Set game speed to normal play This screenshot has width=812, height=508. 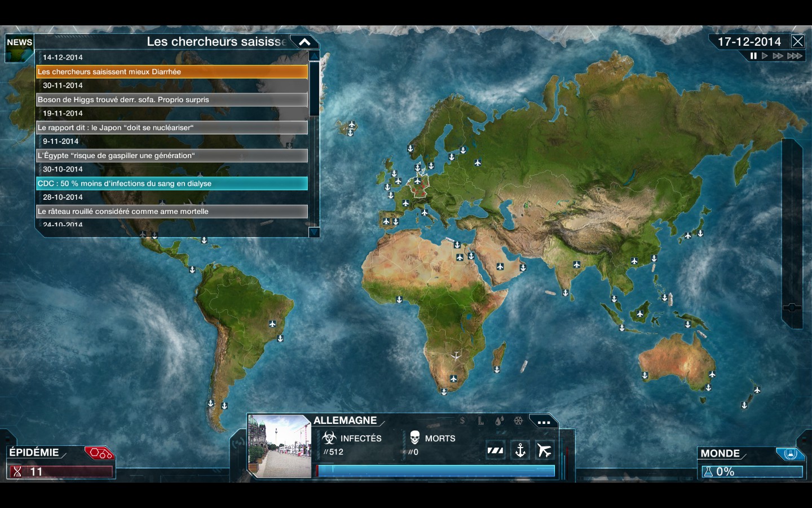pos(765,56)
